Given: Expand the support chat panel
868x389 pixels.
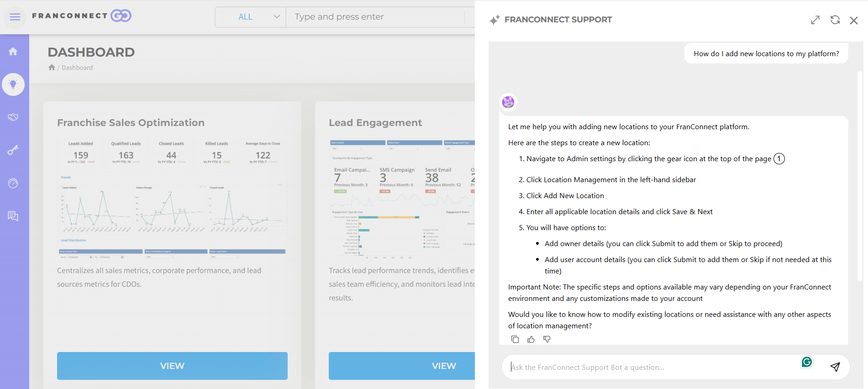Looking at the screenshot, I should tap(815, 20).
